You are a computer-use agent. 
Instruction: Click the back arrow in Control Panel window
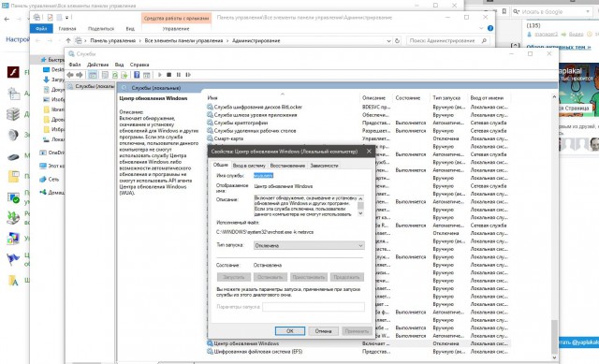[x=7, y=19]
